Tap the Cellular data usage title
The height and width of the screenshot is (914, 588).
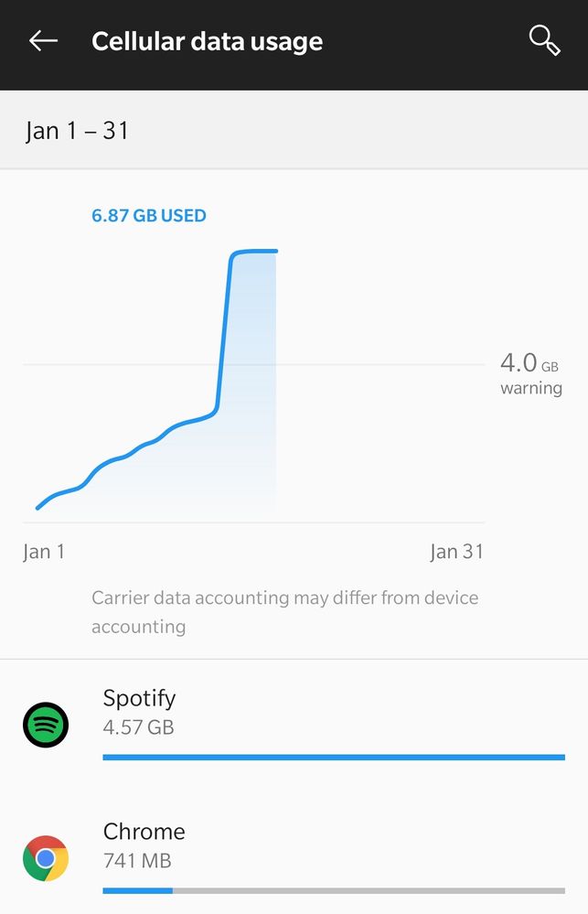[x=207, y=41]
